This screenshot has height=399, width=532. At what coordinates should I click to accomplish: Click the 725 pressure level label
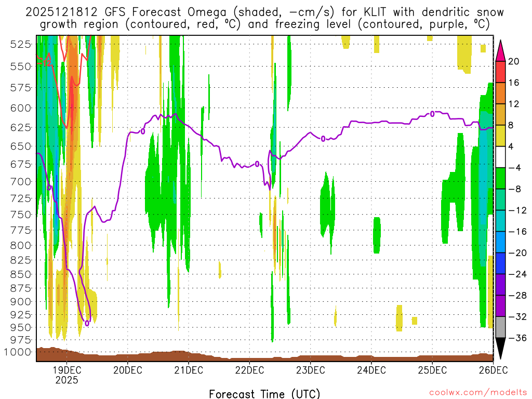(21, 198)
